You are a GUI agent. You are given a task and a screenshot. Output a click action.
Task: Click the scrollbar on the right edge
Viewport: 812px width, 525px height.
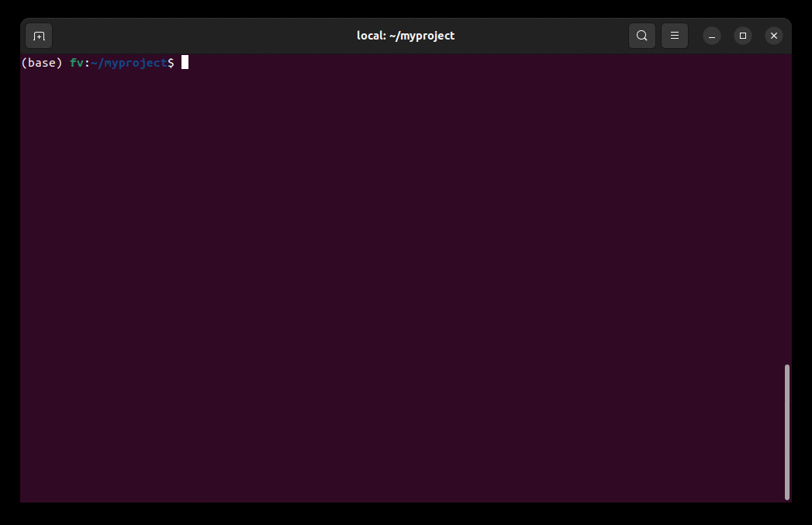point(786,430)
